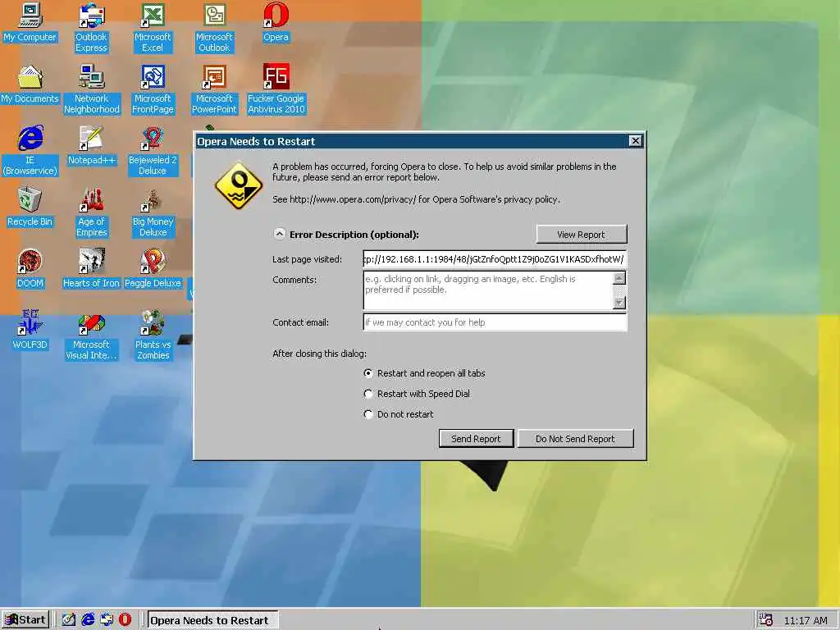Click the Send Report button
The image size is (840, 630).
[476, 439]
